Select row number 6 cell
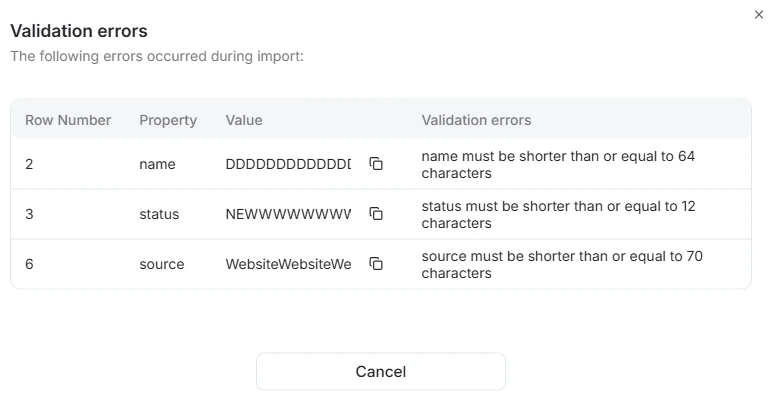 click(x=29, y=264)
